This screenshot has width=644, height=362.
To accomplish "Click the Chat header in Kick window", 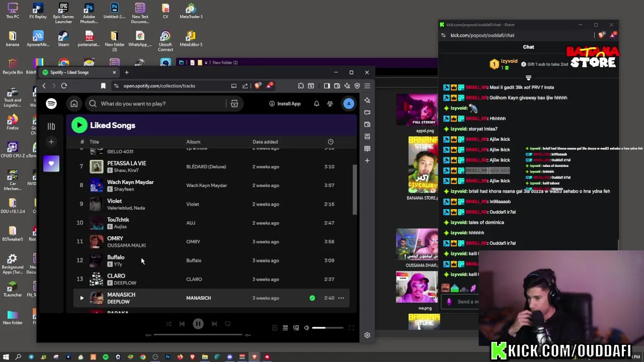I will tap(528, 47).
